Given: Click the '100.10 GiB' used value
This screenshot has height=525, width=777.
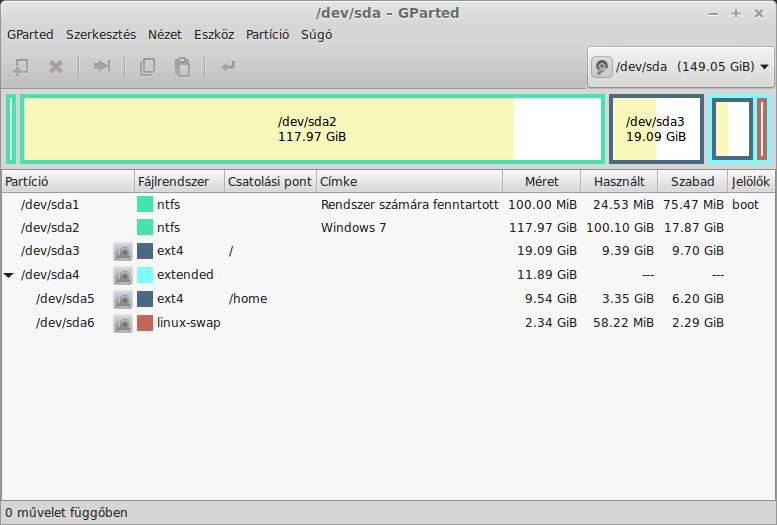Looking at the screenshot, I should [620, 228].
